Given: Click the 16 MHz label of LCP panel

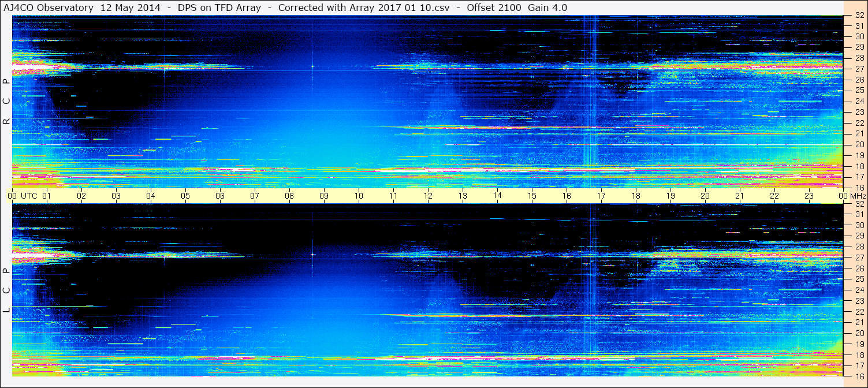Looking at the screenshot, I should tap(859, 375).
